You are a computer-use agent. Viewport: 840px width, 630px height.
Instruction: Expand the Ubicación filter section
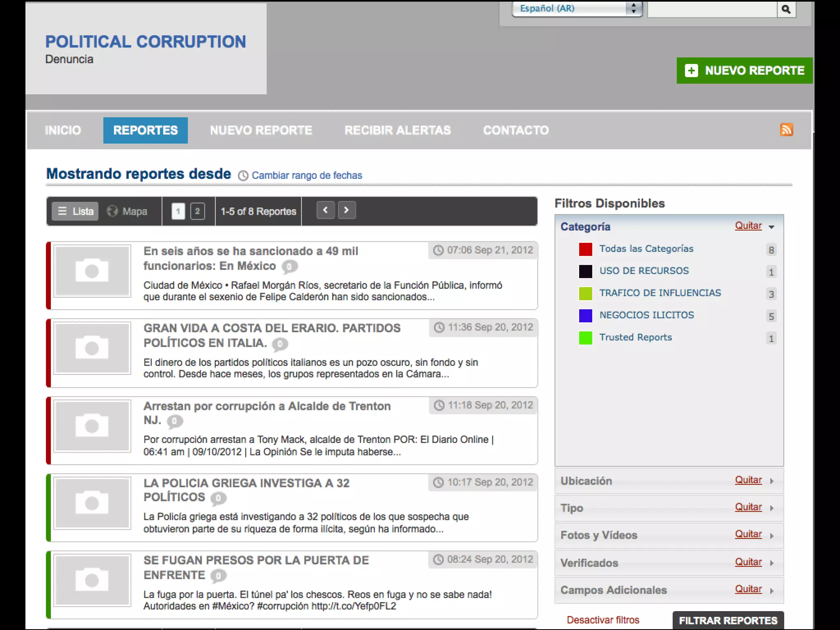pyautogui.click(x=772, y=481)
